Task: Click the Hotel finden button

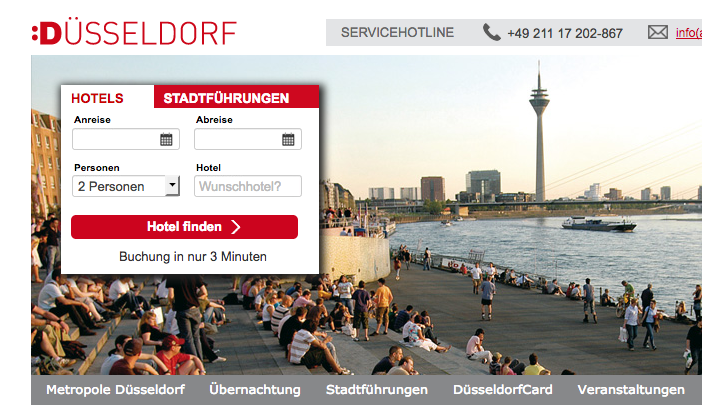Action: click(x=184, y=227)
